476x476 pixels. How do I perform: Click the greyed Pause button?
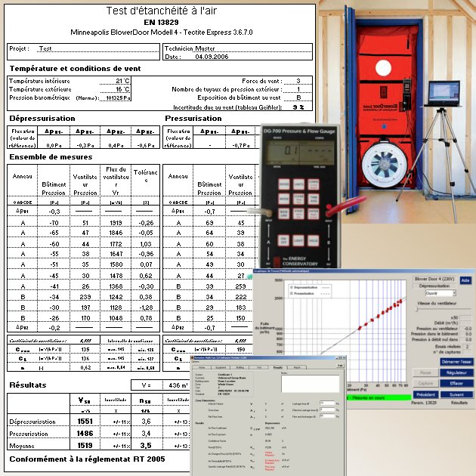tap(425, 372)
